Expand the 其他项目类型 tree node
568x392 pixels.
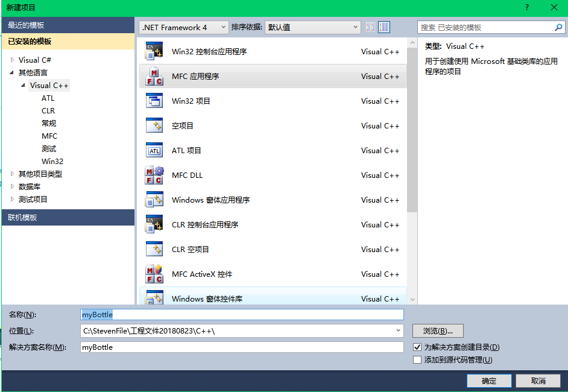pos(12,174)
